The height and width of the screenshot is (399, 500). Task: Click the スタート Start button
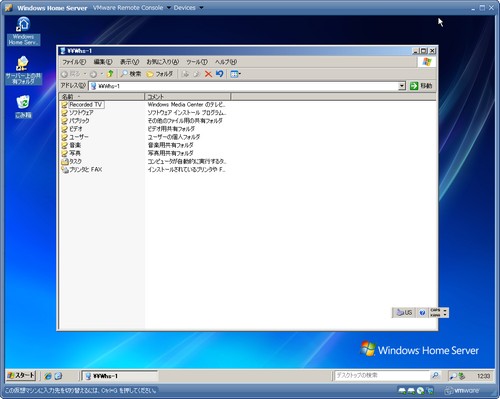(21, 375)
